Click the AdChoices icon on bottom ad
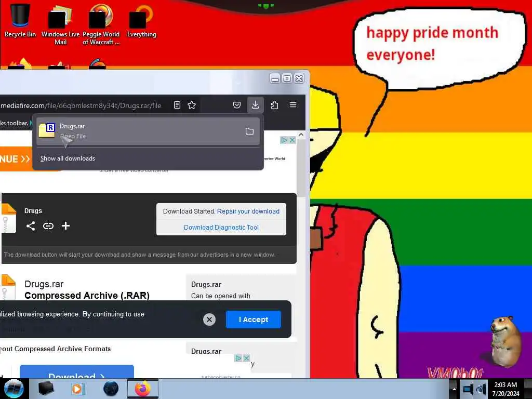Screen dimensions: 532x399 [x=238, y=358]
